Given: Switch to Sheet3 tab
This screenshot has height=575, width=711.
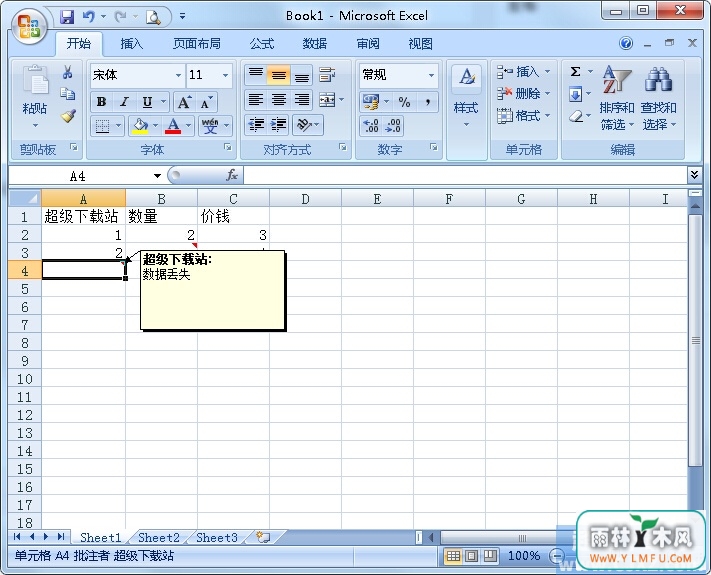Looking at the screenshot, I should coord(217,538).
